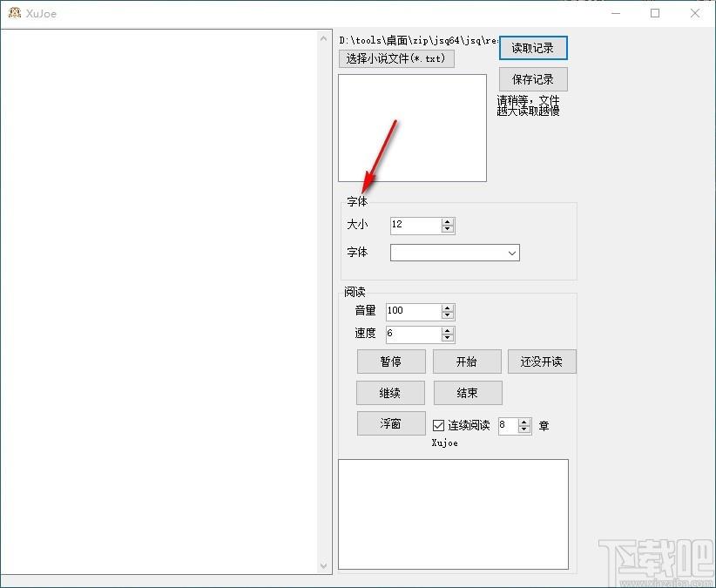
Task: Start reading with the 开始 button
Action: click(x=467, y=362)
